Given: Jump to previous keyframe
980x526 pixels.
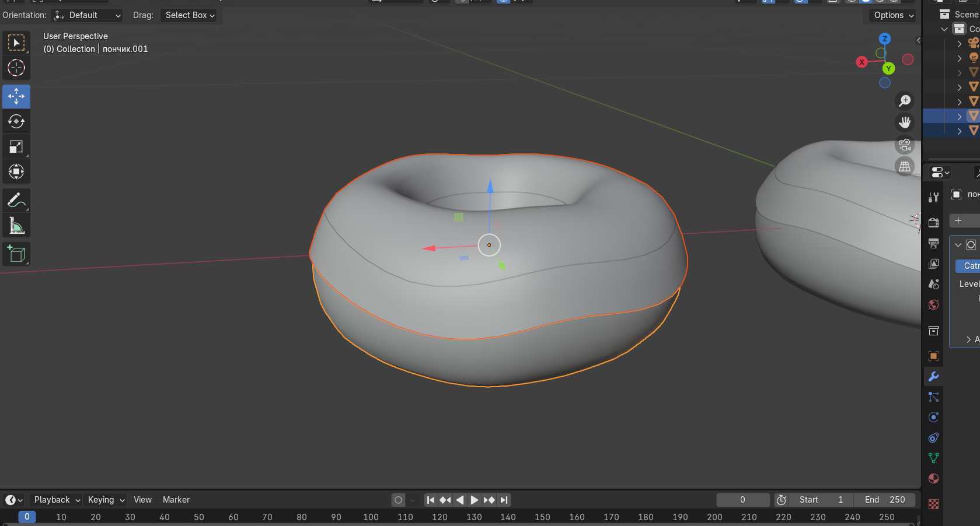Looking at the screenshot, I should (x=445, y=500).
